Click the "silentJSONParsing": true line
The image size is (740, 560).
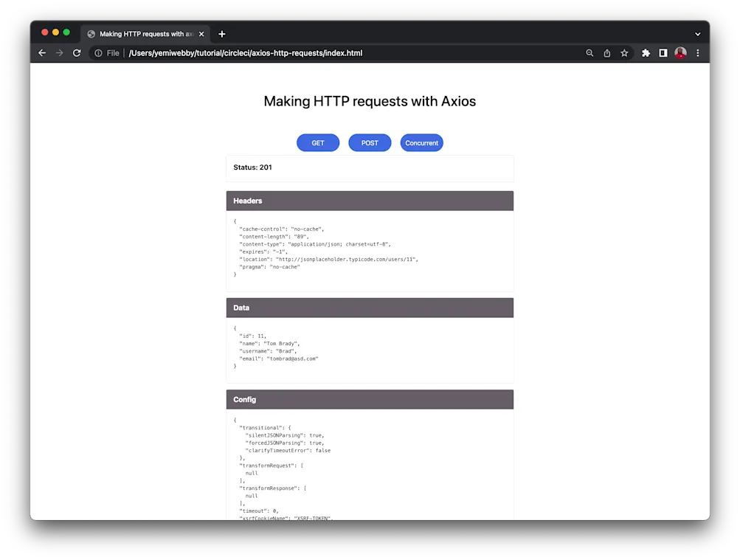tap(285, 435)
